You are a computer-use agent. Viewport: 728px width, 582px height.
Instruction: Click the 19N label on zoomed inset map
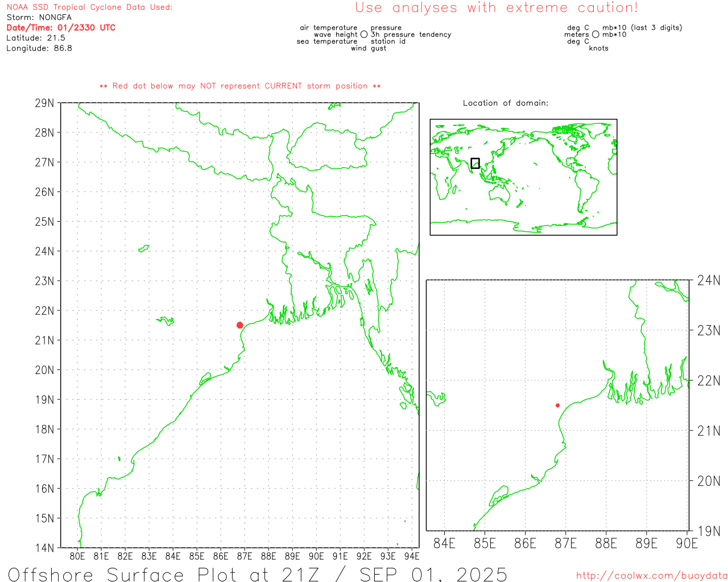pos(709,531)
